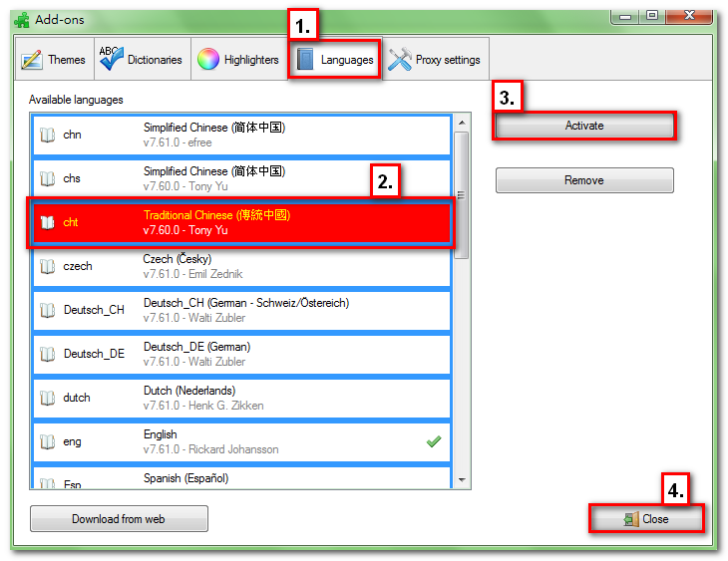Open the Highlighters tab
The image size is (728, 561).
point(237,60)
